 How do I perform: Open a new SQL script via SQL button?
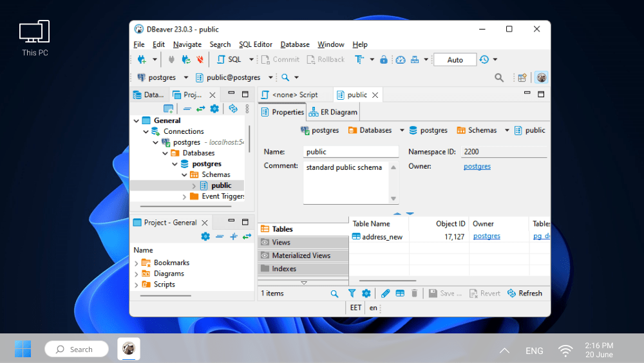tap(229, 60)
